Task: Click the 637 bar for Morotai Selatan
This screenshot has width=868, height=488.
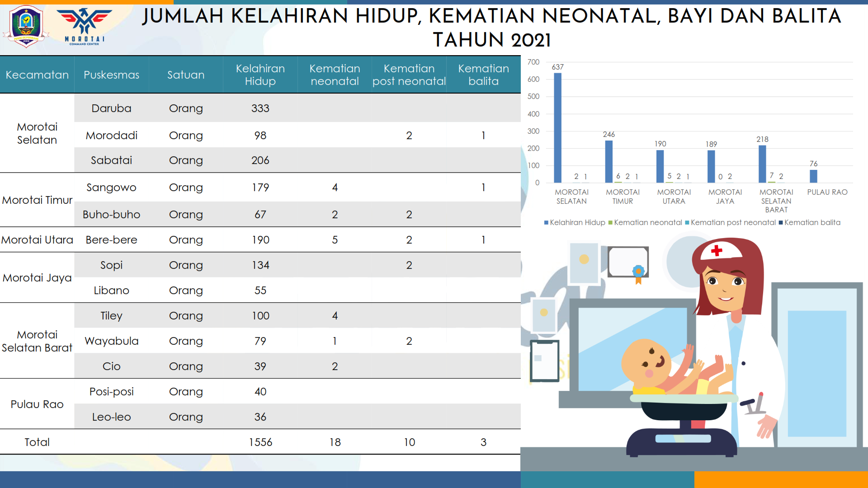Action: [x=558, y=128]
